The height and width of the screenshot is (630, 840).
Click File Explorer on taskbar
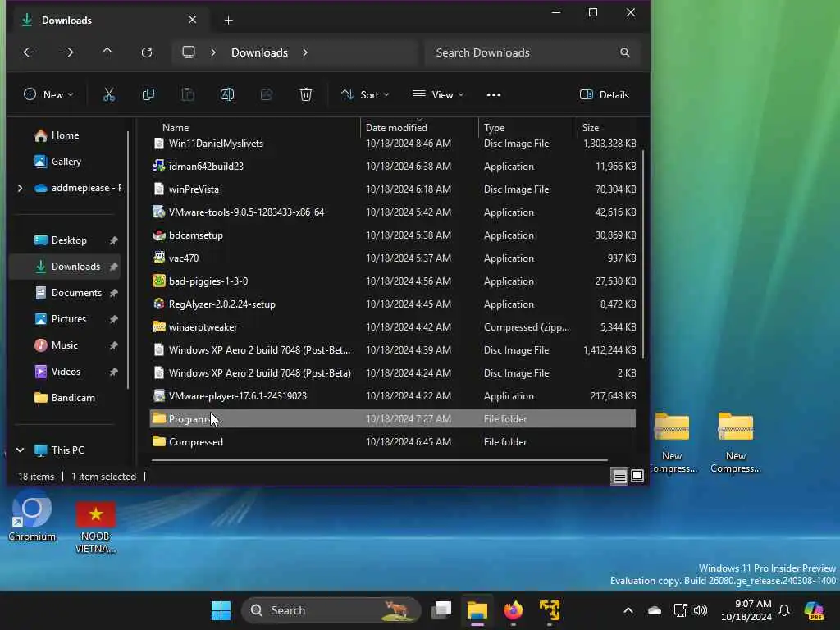pos(477,610)
